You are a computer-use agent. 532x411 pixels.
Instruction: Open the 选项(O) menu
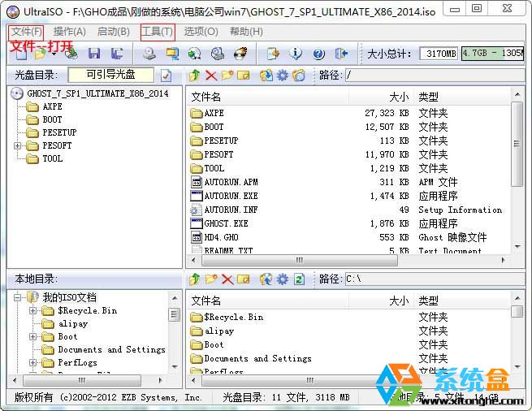pyautogui.click(x=201, y=32)
